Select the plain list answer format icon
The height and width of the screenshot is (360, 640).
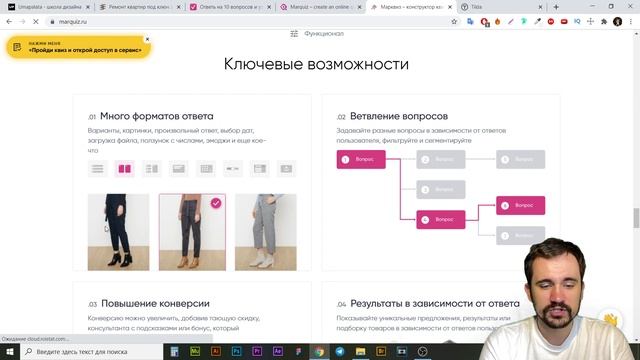click(x=98, y=169)
